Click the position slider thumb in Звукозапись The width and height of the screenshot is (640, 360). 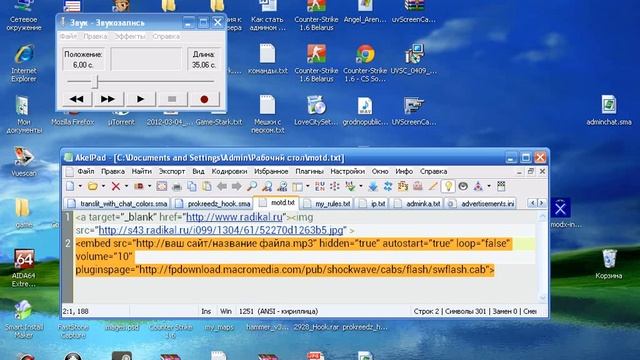[95, 82]
